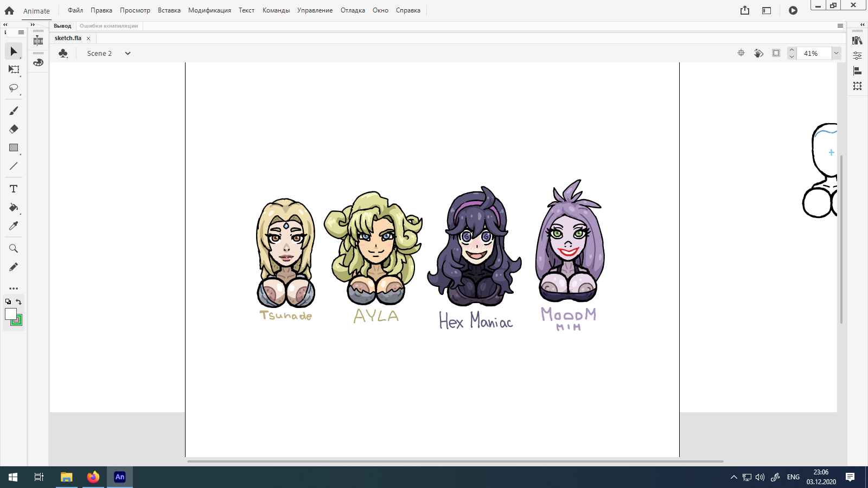Select the Text tool
Screen dimensions: 868x488
(14, 189)
